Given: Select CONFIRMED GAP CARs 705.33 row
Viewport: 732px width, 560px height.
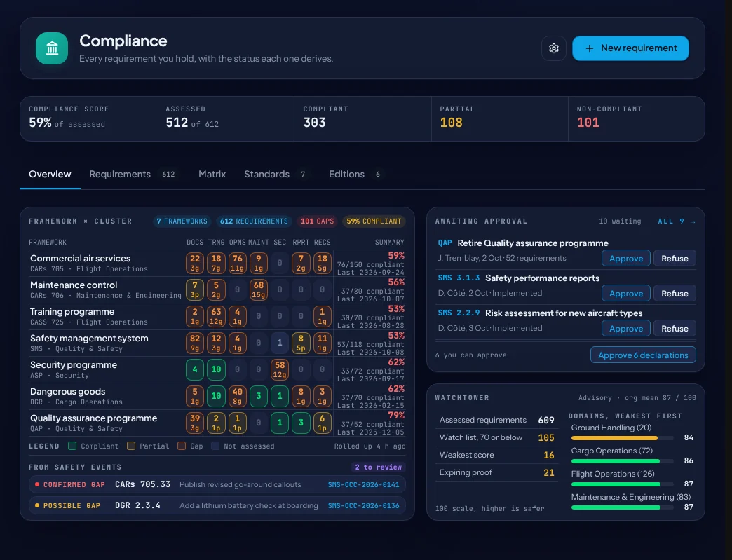Looking at the screenshot, I should tap(217, 484).
